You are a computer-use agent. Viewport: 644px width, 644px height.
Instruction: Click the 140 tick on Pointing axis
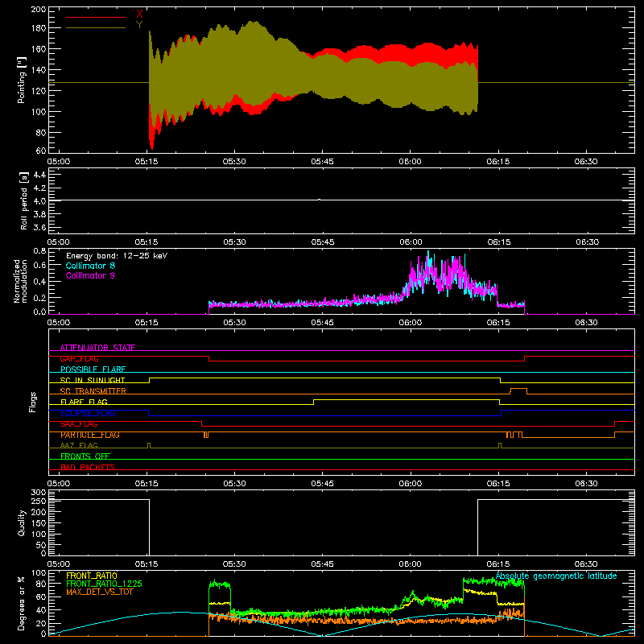39,70
